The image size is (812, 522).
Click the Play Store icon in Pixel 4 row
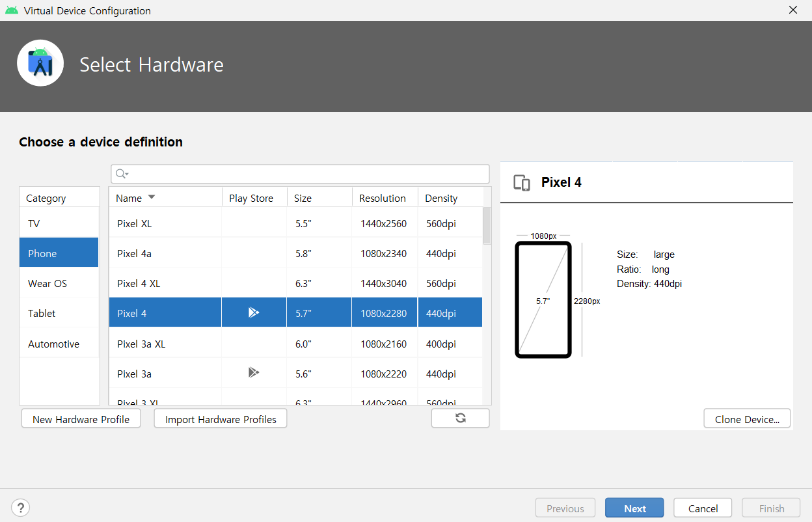click(x=254, y=313)
